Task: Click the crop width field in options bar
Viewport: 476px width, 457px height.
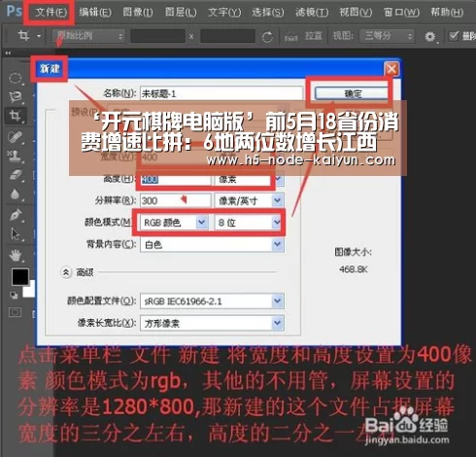Action: pyautogui.click(x=157, y=36)
